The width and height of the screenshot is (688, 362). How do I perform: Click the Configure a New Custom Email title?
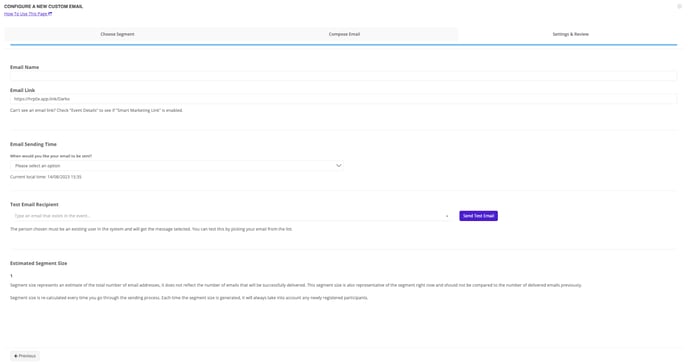(x=43, y=7)
